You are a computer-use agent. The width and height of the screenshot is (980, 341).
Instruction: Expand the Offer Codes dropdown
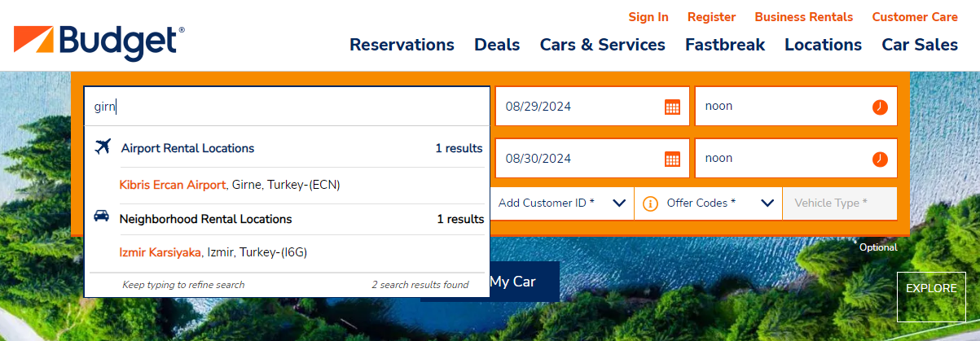[708, 203]
